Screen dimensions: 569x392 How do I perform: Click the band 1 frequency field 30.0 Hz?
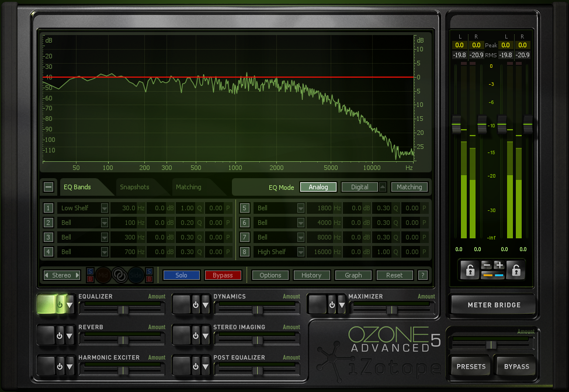tap(128, 208)
